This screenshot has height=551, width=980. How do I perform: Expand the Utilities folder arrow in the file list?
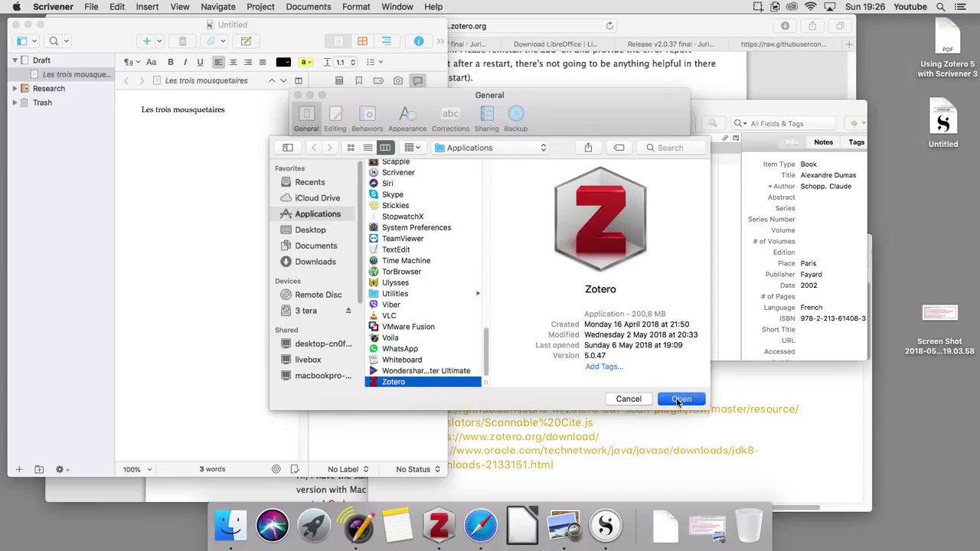(x=478, y=294)
